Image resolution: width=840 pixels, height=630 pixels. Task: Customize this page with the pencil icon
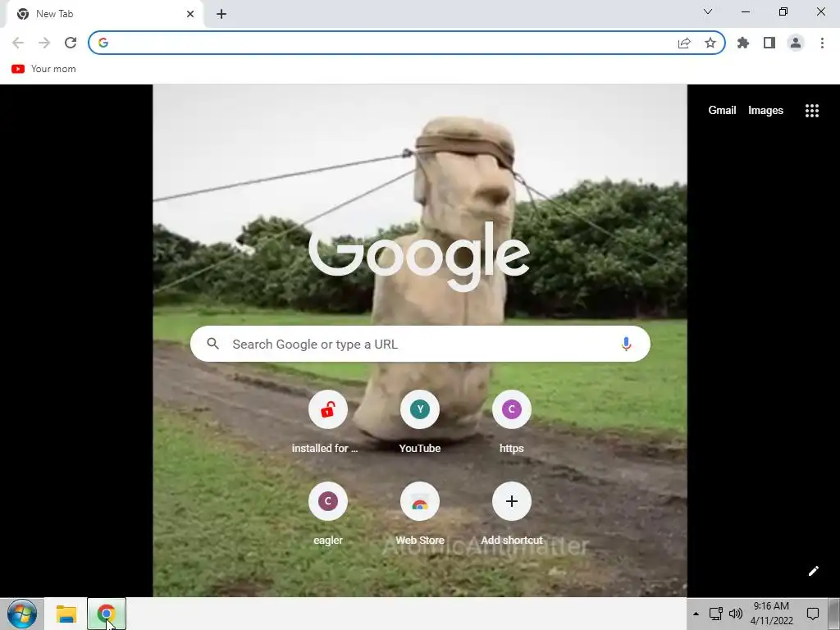click(x=813, y=571)
